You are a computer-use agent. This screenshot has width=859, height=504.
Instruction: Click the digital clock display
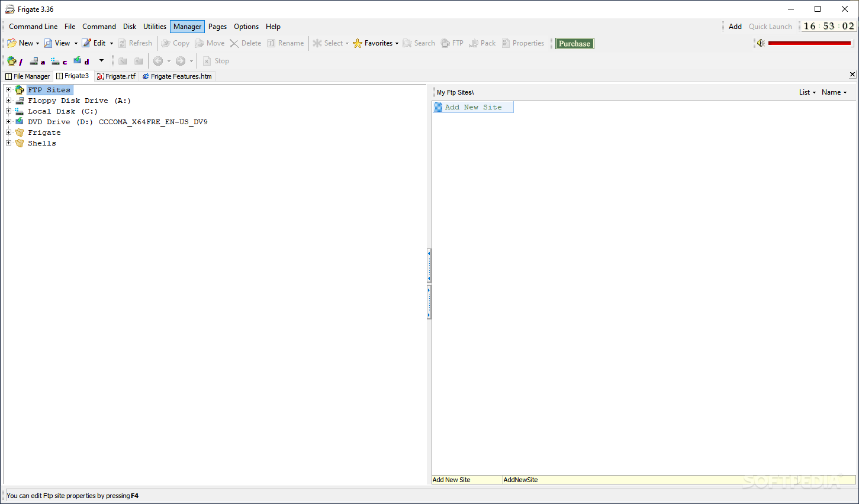(x=829, y=26)
